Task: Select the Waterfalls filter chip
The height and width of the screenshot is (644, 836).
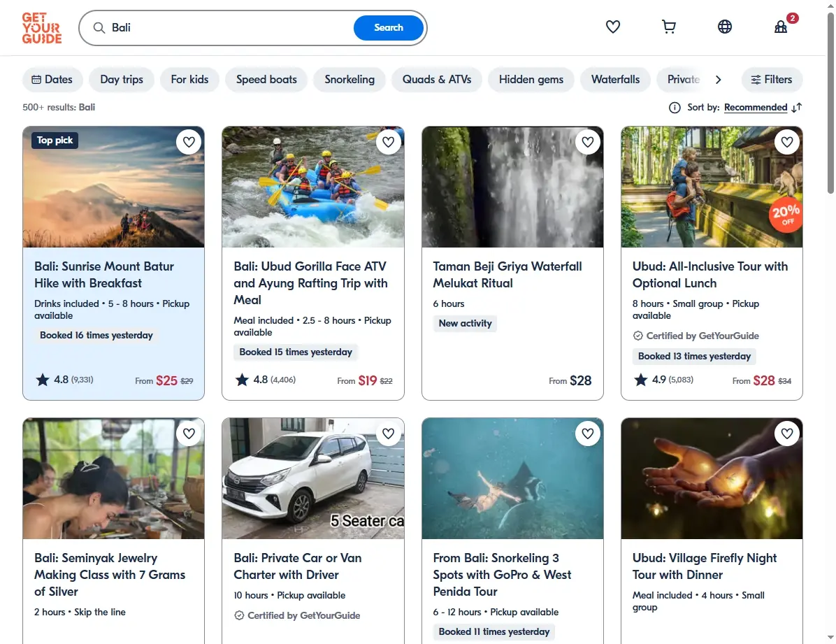Action: pos(615,80)
